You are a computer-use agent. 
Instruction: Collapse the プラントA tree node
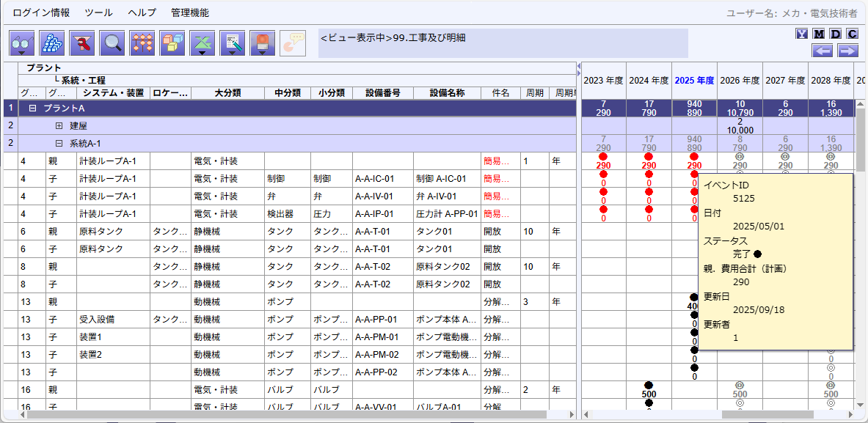tap(32, 108)
